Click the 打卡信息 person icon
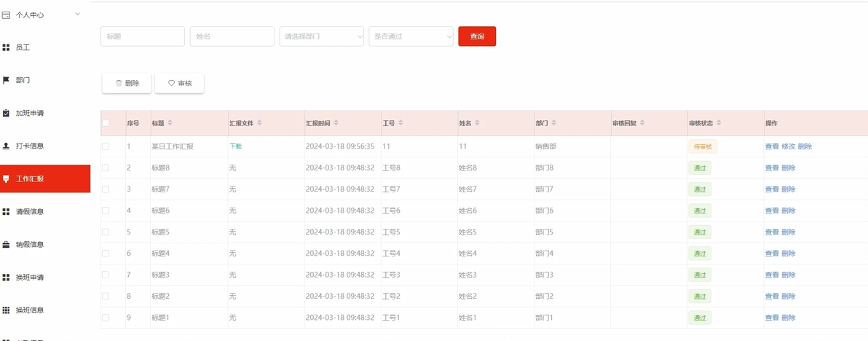 [x=6, y=146]
